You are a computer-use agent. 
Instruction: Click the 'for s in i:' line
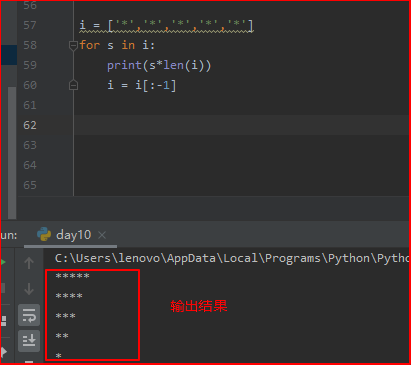(x=117, y=45)
